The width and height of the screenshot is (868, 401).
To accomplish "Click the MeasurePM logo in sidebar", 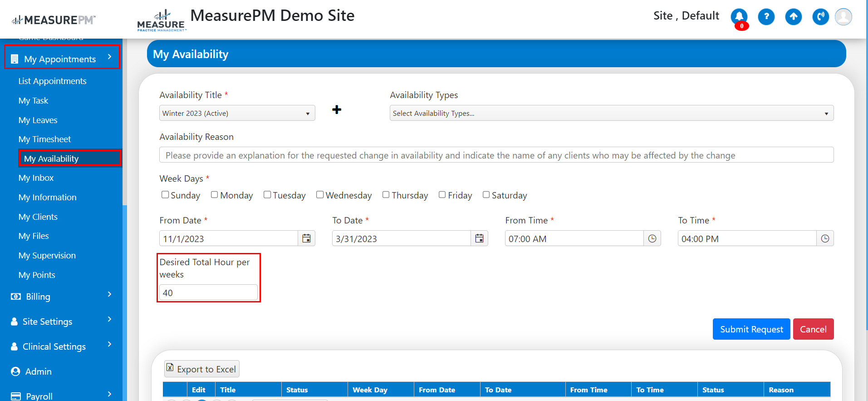I will [x=54, y=20].
